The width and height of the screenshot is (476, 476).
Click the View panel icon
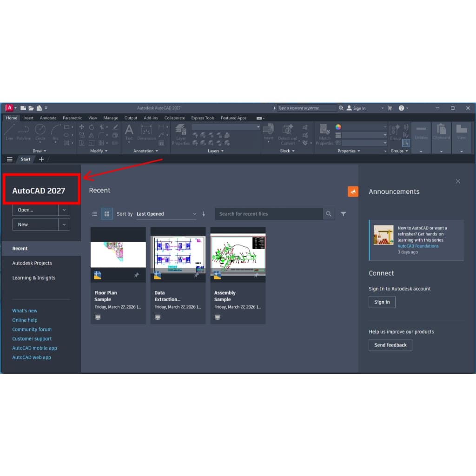(x=462, y=132)
